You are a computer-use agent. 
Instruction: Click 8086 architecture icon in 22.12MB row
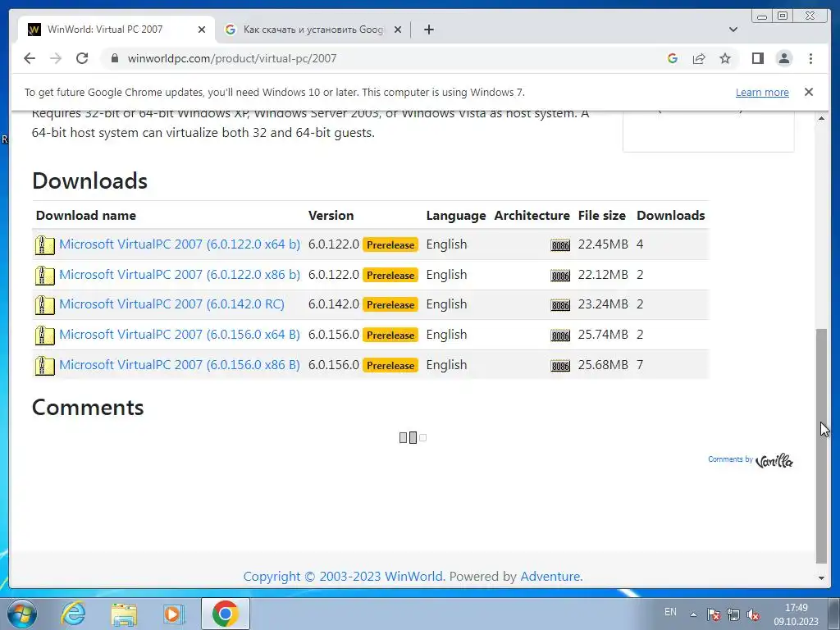(560, 276)
